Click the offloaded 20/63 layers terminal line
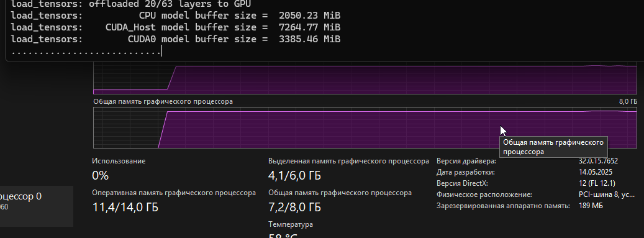The height and width of the screenshot is (238, 644). point(130,4)
